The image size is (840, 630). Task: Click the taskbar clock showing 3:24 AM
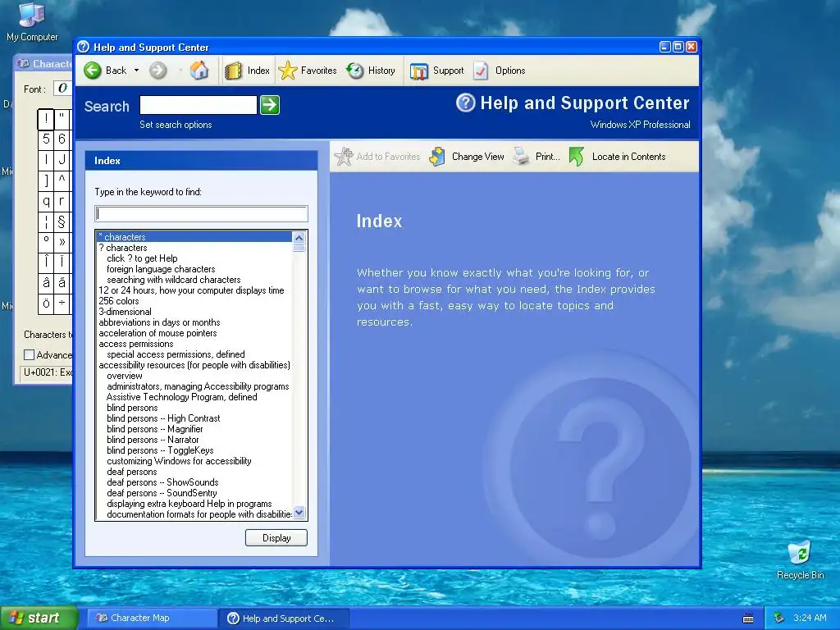pos(810,619)
